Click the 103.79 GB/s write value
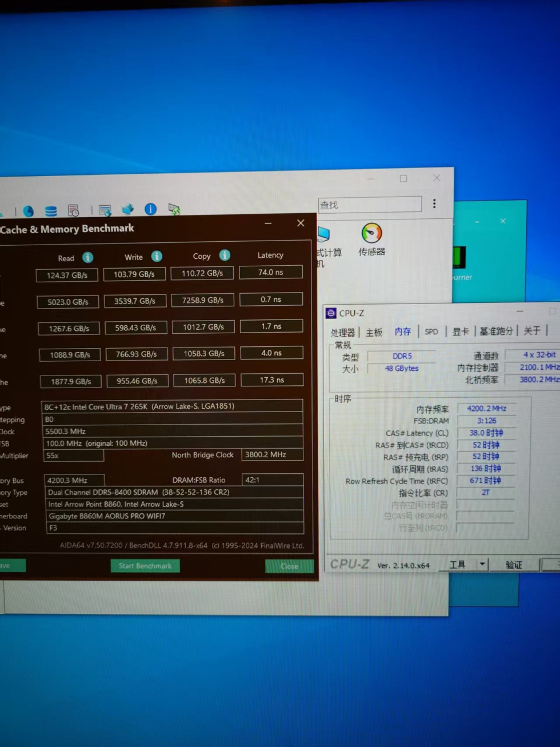 pos(134,274)
